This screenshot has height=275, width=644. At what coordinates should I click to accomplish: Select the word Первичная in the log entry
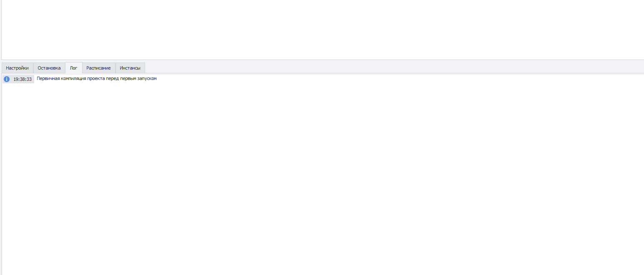point(48,78)
